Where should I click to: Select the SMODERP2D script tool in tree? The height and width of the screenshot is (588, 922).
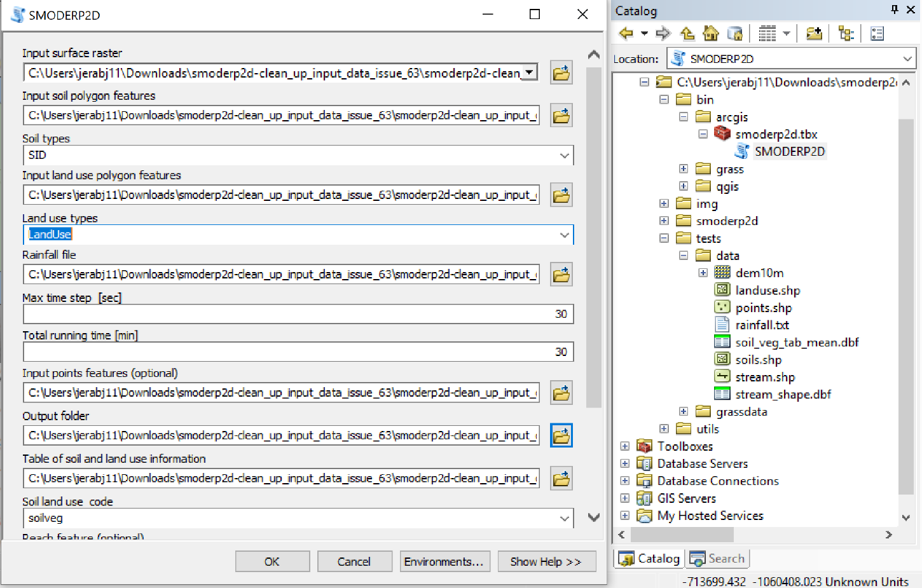789,152
